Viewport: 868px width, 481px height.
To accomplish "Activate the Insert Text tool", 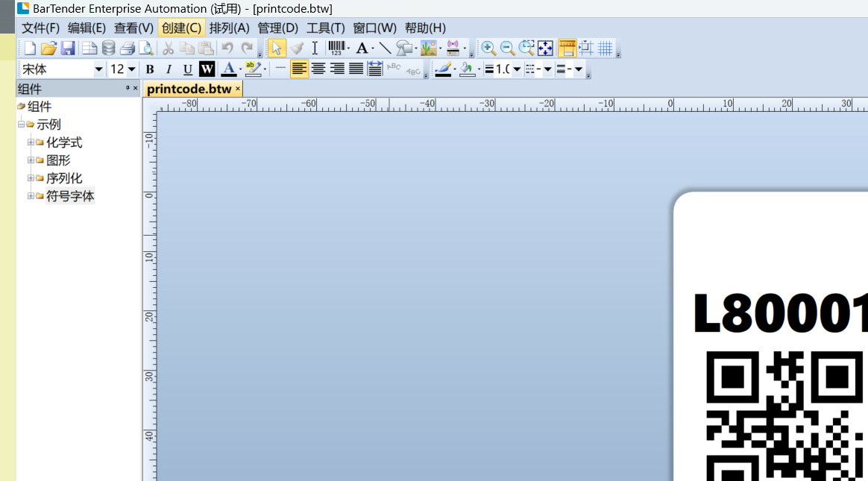I will coord(315,48).
